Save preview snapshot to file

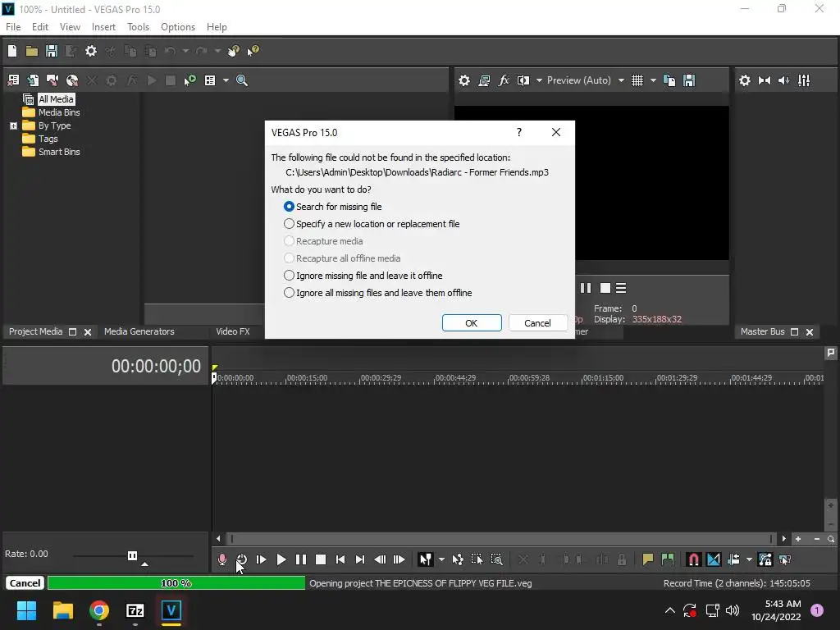tap(689, 80)
